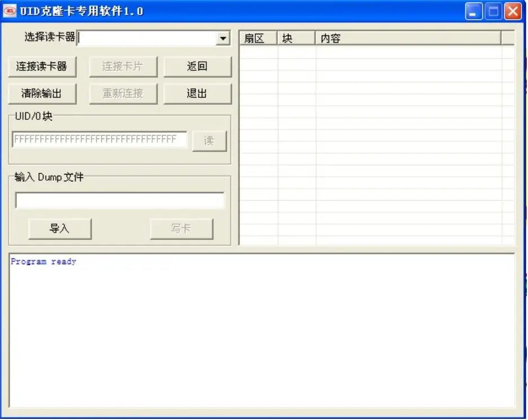Close the UID克隆卡专用软件 window

click(x=513, y=12)
